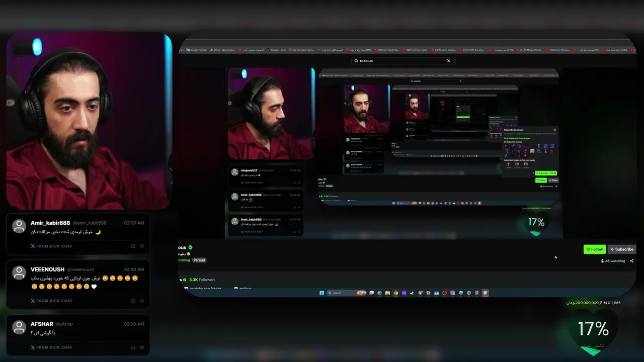Open Steam from the taskbar
Image resolution: width=644 pixels, height=362 pixels.
click(412, 293)
